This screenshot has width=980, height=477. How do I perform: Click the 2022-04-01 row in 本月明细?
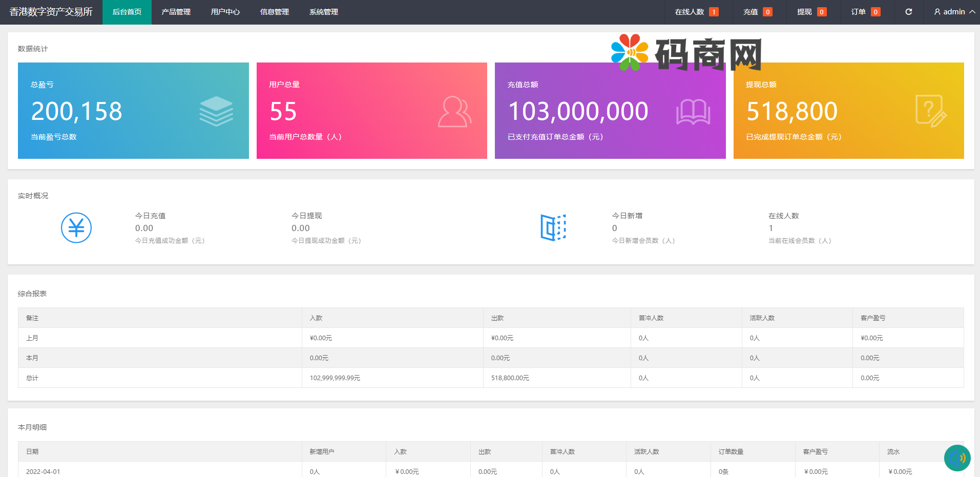click(x=43, y=471)
